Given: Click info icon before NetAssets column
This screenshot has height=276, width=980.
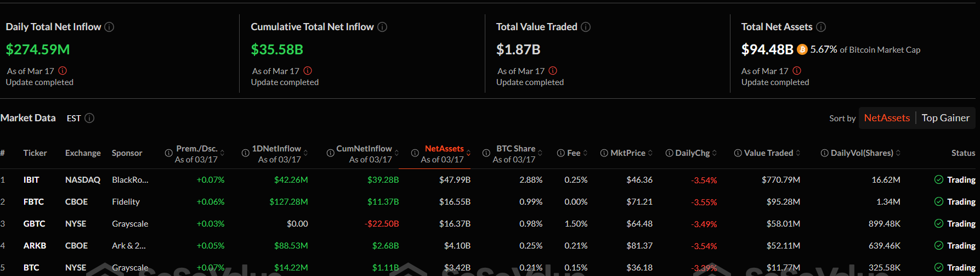Looking at the screenshot, I should coord(415,153).
